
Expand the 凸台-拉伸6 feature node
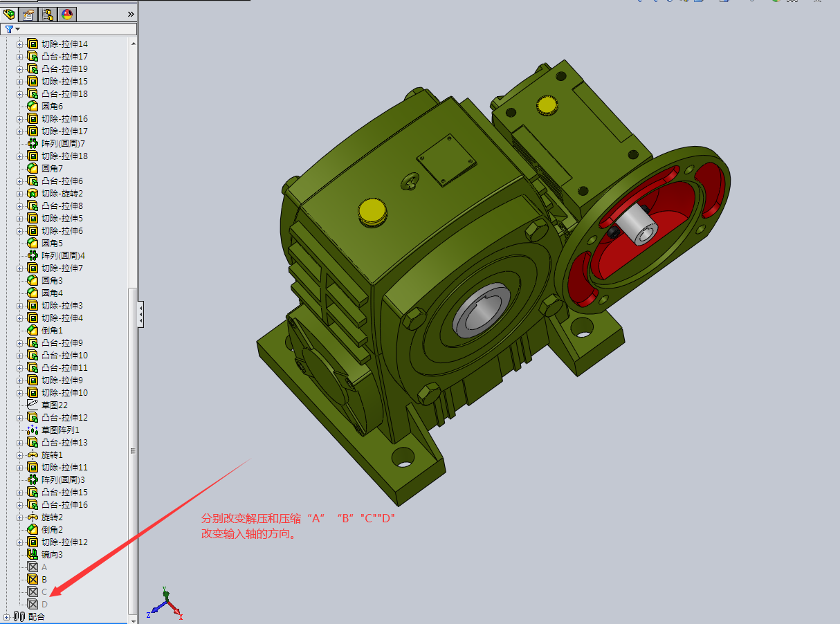[x=19, y=181]
